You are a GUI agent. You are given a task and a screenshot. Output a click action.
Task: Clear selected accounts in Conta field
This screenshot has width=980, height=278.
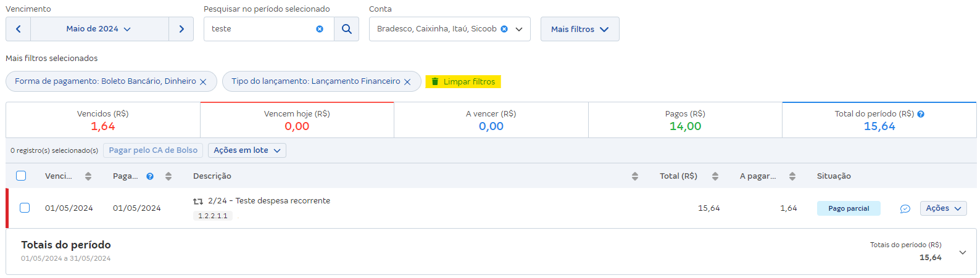(x=504, y=29)
